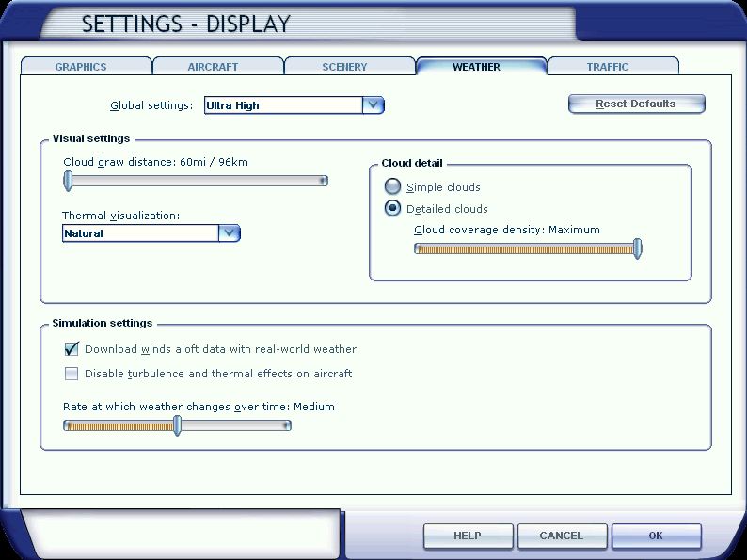Screen dimensions: 747x560
Task: Select the Simple clouds radio button
Action: [392, 187]
